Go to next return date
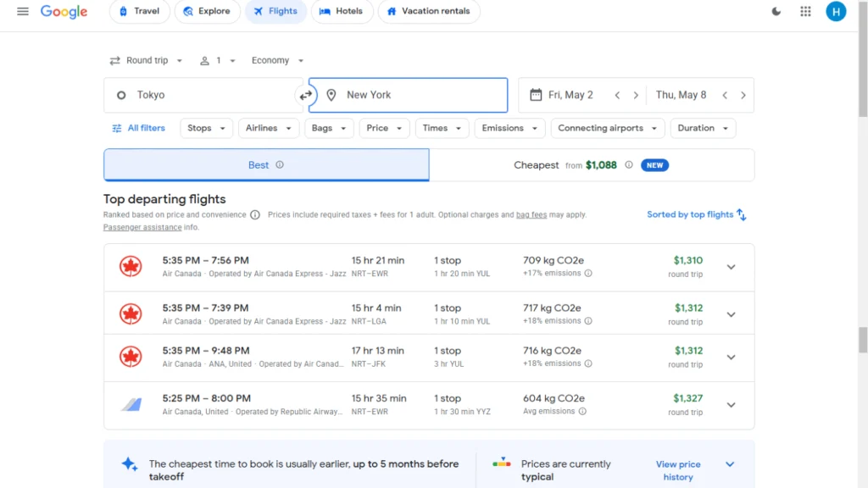Screen dimensions: 868x488 [743, 95]
